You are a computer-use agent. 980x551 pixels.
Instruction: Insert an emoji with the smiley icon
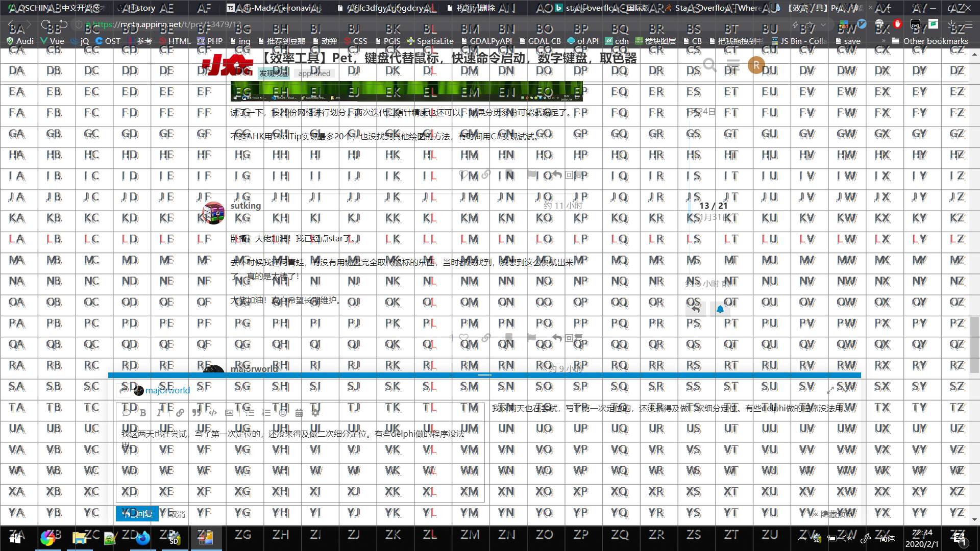click(x=283, y=413)
